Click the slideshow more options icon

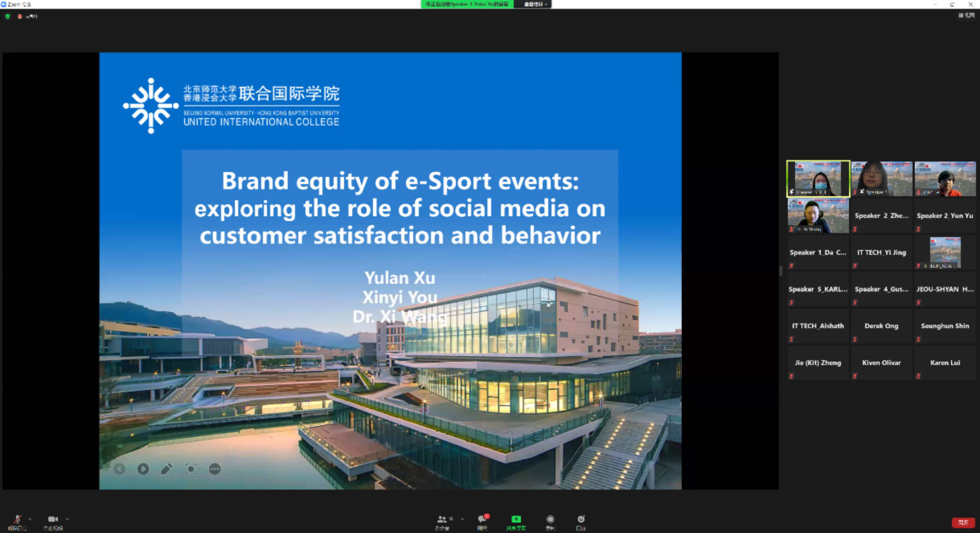(215, 469)
